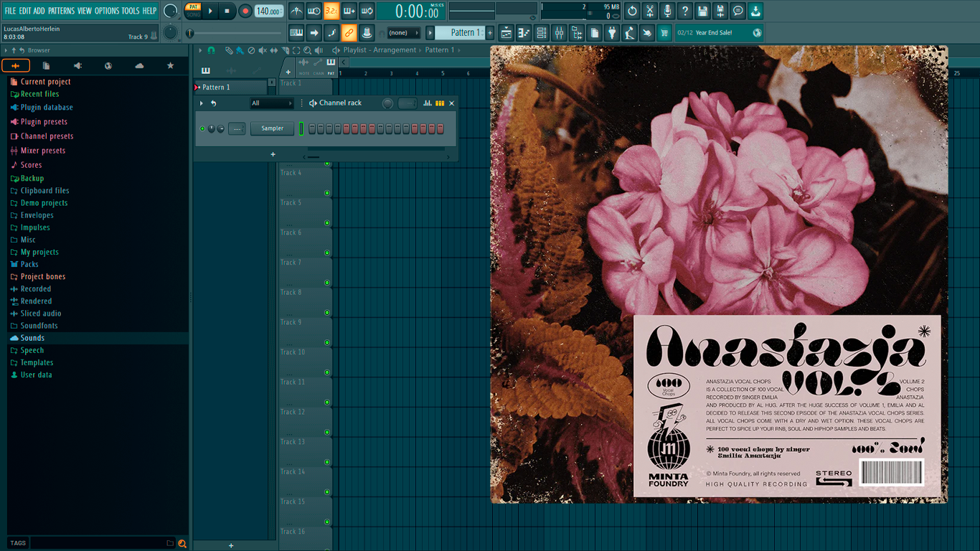The height and width of the screenshot is (551, 980).
Task: Click the save project floppy icon
Action: 702,11
